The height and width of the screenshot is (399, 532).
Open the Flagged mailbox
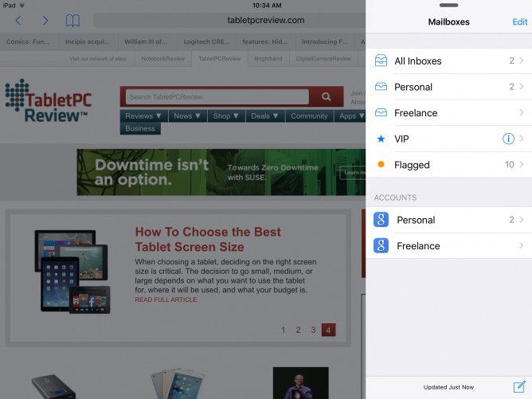[449, 165]
